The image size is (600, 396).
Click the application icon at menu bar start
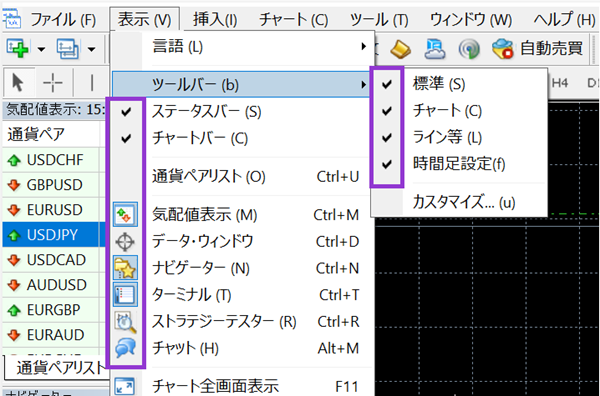pos(11,18)
